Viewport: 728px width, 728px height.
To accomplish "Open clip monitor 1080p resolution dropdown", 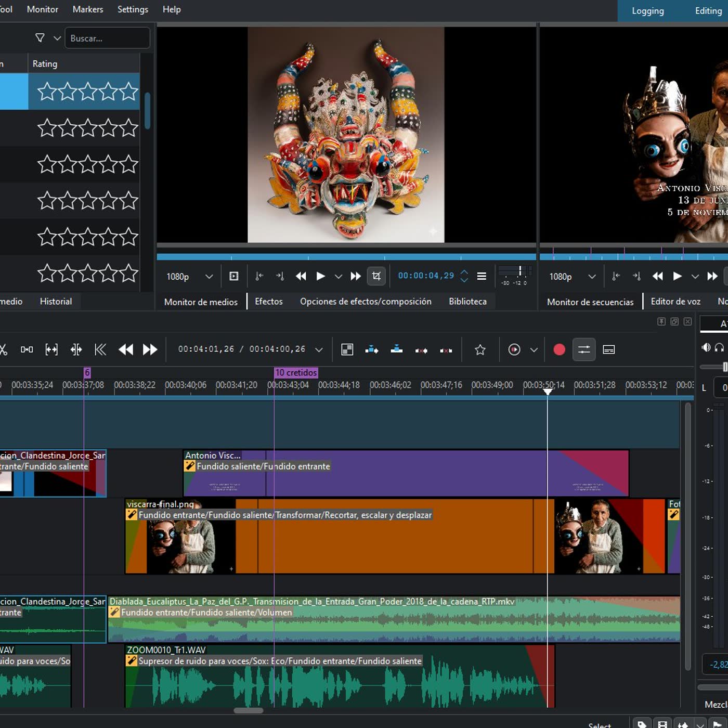I will coord(190,277).
